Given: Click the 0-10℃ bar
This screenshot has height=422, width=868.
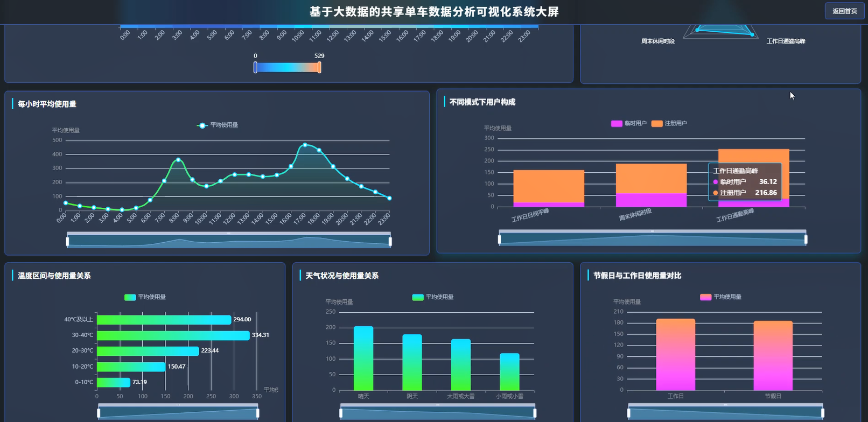Looking at the screenshot, I should (114, 382).
